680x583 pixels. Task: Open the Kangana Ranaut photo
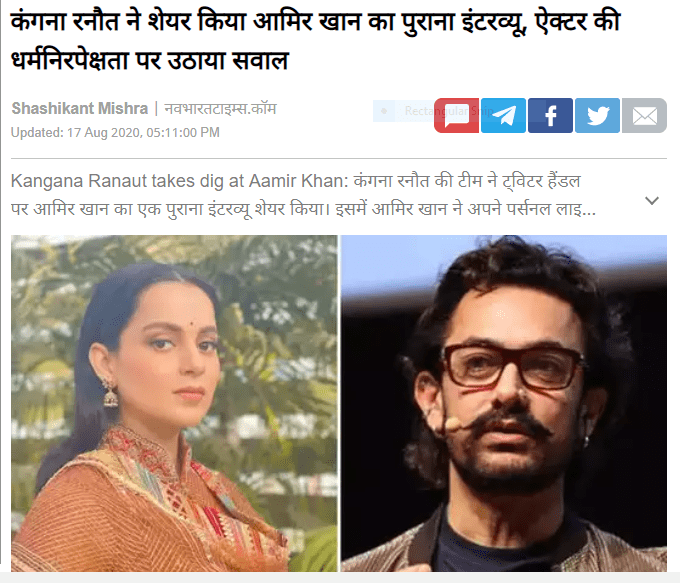click(174, 403)
